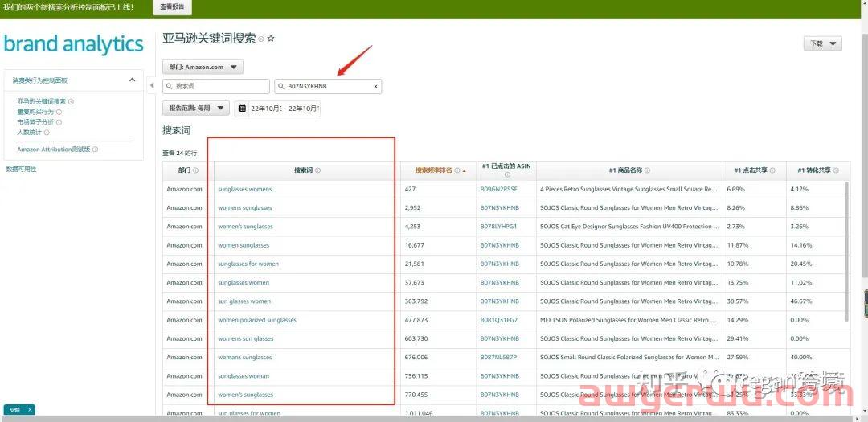Open the 下载 download dropdown
868x422 pixels.
coord(823,43)
